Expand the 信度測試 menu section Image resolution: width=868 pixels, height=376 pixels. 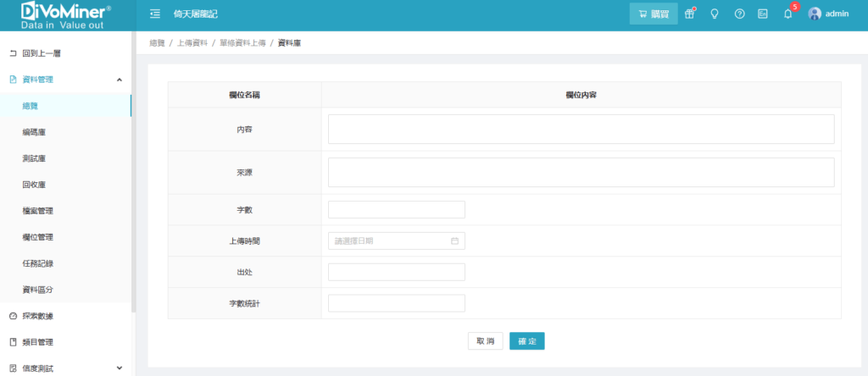point(119,368)
